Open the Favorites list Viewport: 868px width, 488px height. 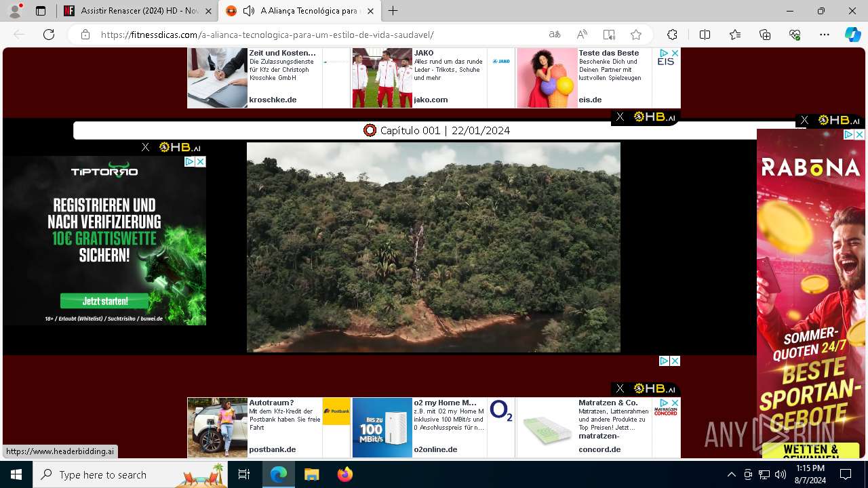[x=735, y=35]
